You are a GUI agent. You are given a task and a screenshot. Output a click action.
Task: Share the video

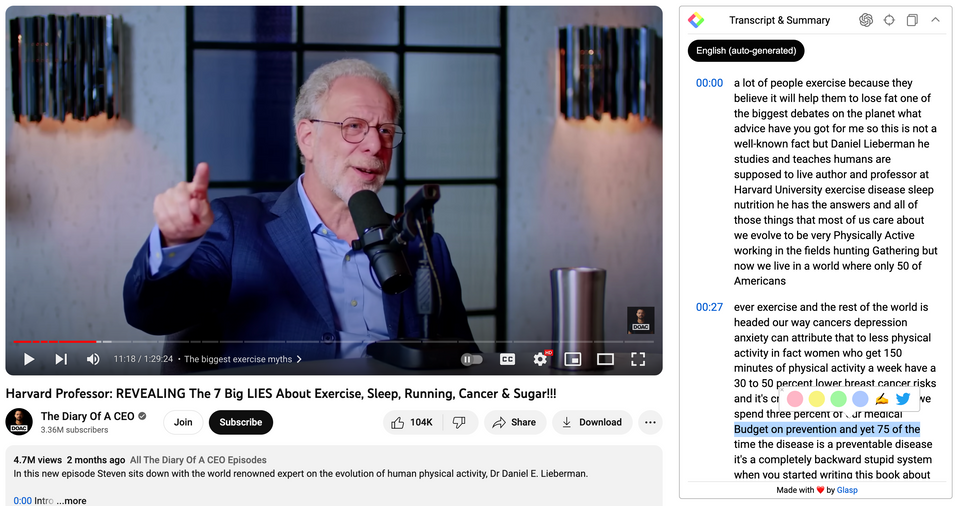(515, 423)
